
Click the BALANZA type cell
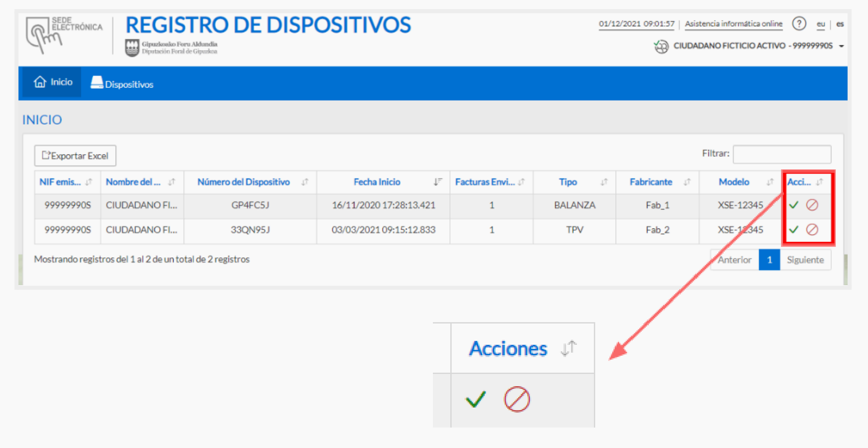point(574,205)
